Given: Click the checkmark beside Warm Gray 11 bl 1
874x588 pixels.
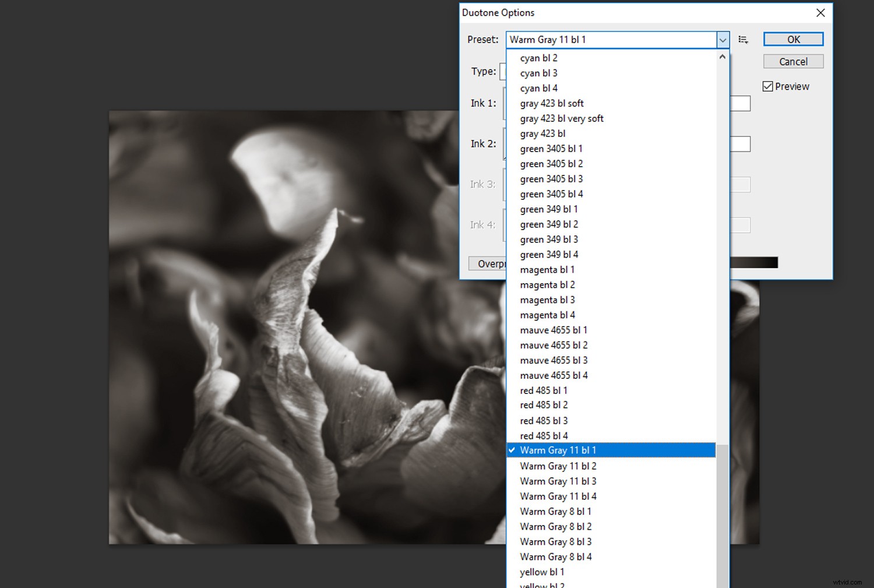Looking at the screenshot, I should (512, 450).
